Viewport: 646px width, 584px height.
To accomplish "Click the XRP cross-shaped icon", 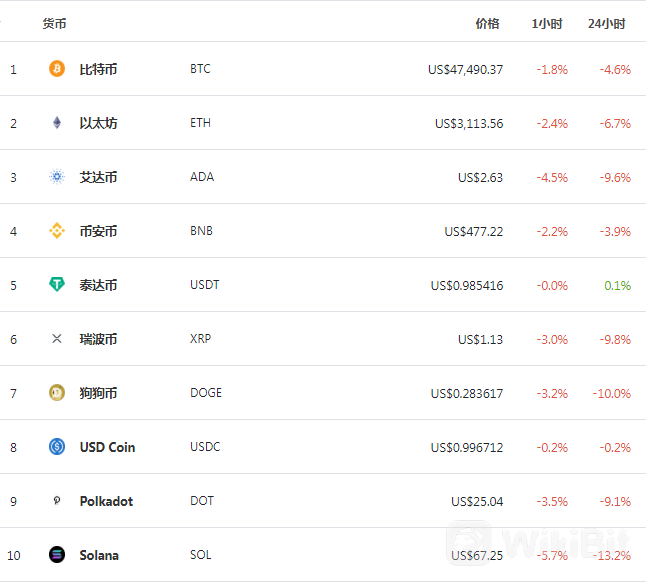I will (57, 339).
